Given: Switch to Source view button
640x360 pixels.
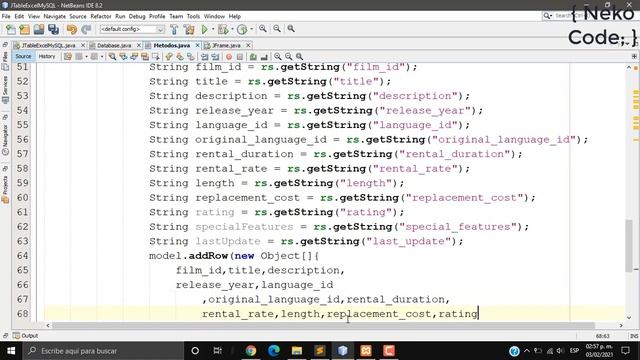Looking at the screenshot, I should pos(23,56).
